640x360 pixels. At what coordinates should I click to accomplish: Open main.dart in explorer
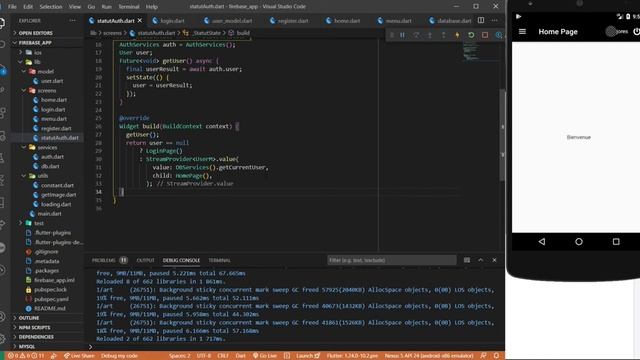49,214
